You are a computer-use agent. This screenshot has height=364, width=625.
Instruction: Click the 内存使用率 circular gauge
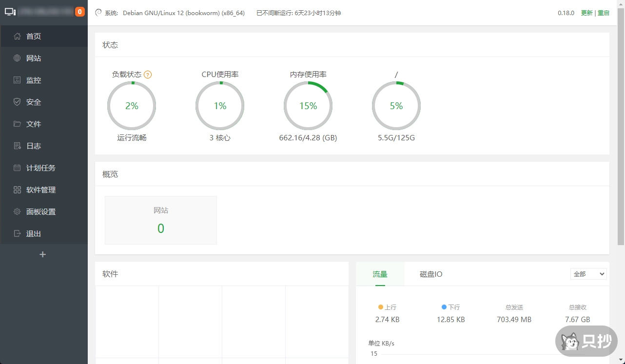click(308, 106)
